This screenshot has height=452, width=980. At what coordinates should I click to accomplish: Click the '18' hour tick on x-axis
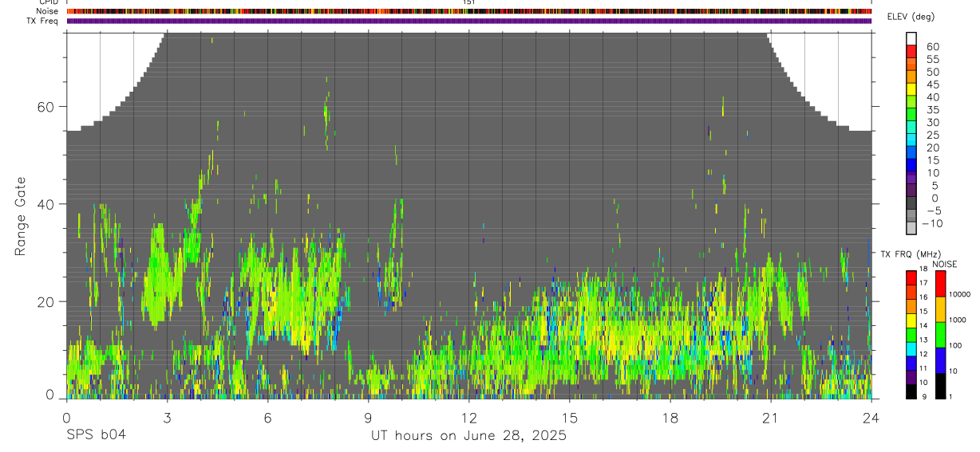coord(670,418)
